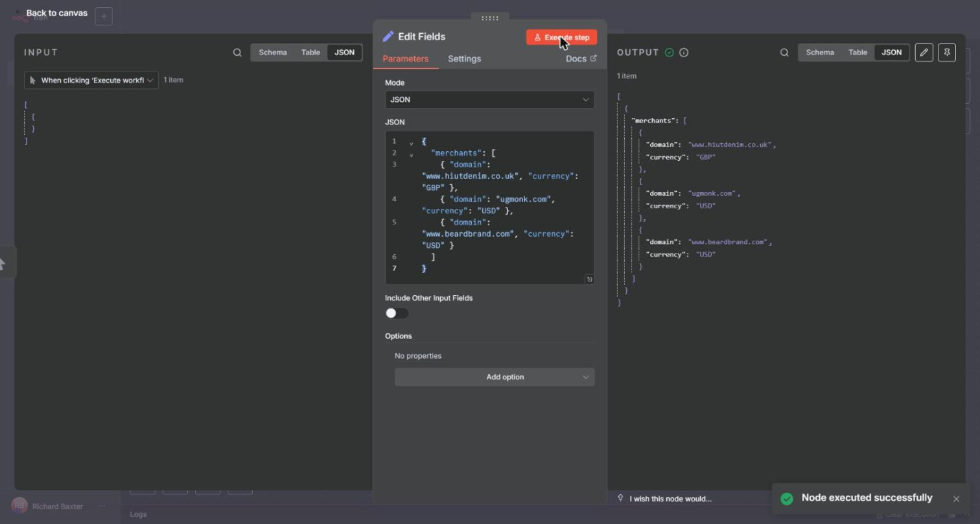980x524 pixels.
Task: Click the "1 item" count in OUTPUT panel
Action: [627, 76]
